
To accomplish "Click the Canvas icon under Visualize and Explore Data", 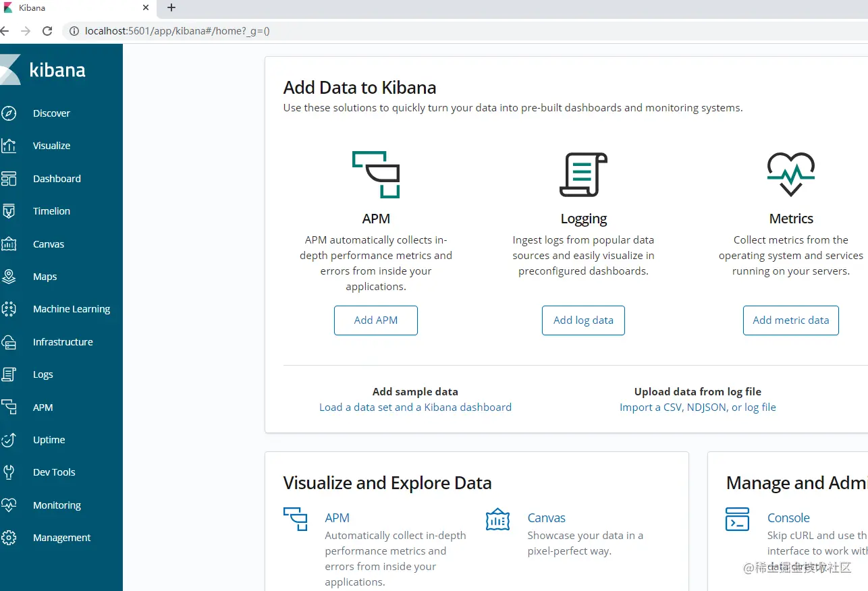I will (x=498, y=519).
